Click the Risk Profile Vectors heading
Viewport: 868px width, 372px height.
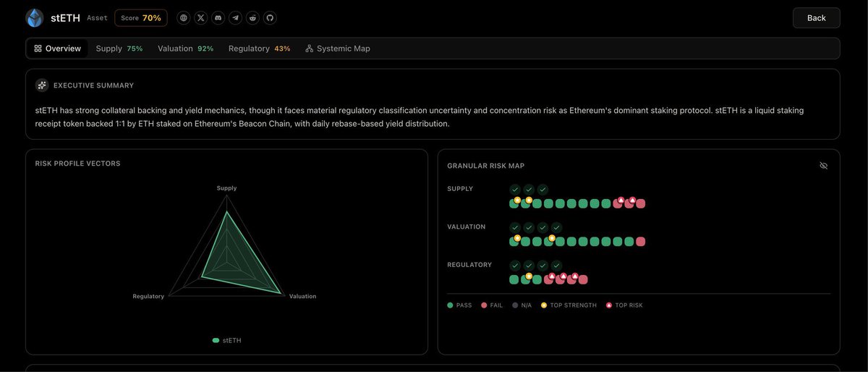(77, 164)
